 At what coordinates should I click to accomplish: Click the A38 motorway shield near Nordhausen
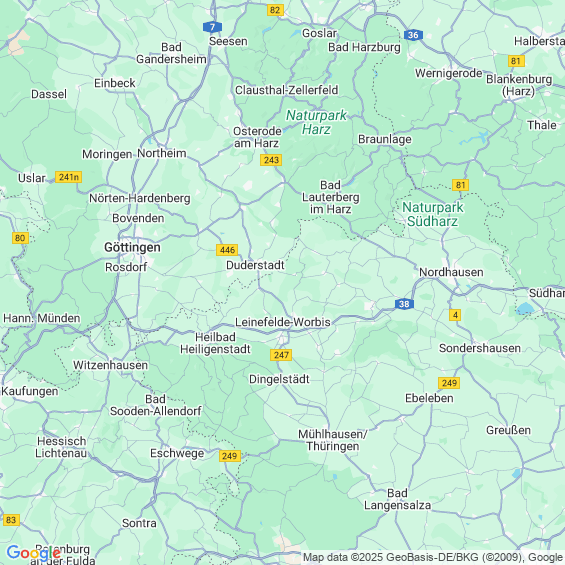point(404,304)
